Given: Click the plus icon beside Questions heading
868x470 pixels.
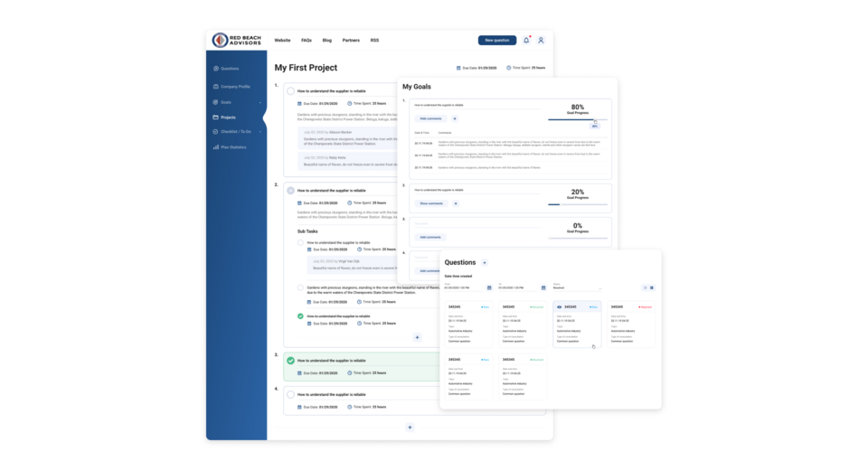Looking at the screenshot, I should pyautogui.click(x=485, y=263).
